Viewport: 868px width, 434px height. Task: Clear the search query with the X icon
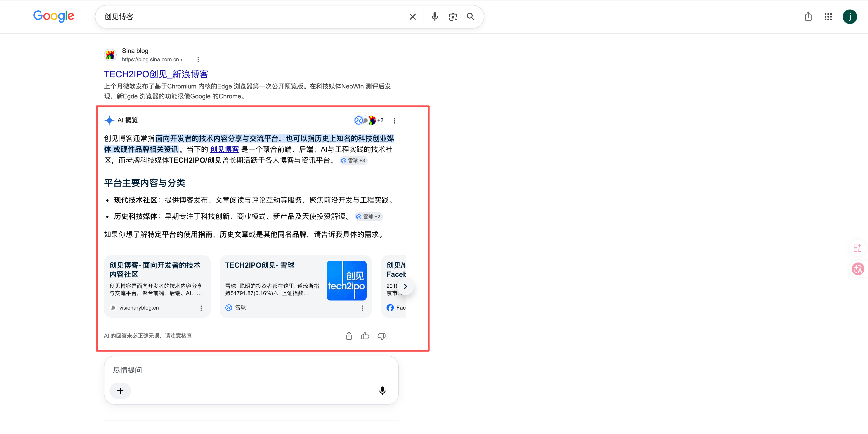pos(413,17)
